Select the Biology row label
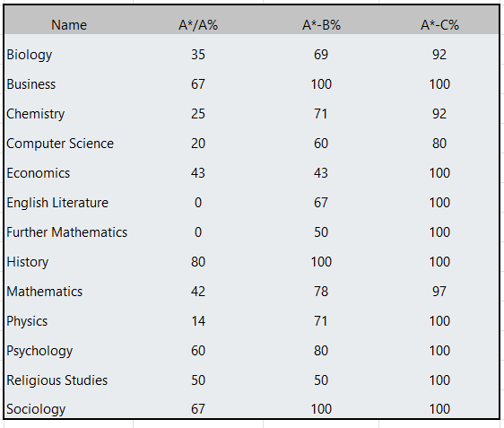The image size is (504, 428). [30, 55]
